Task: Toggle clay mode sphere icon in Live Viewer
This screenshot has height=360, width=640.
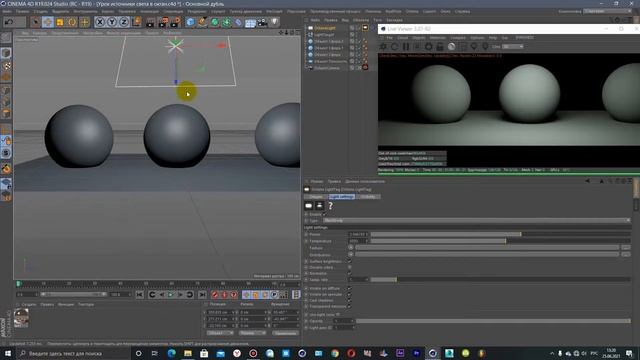Action: (x=451, y=47)
